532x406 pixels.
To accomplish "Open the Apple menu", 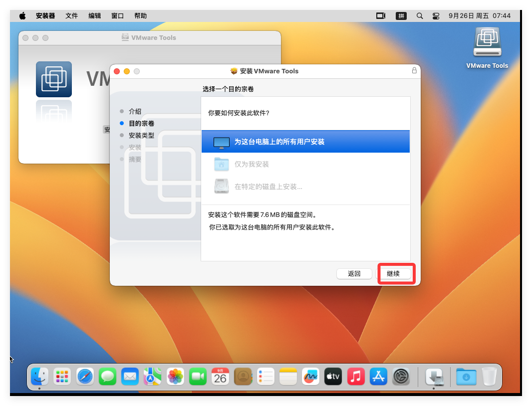I will 22,15.
